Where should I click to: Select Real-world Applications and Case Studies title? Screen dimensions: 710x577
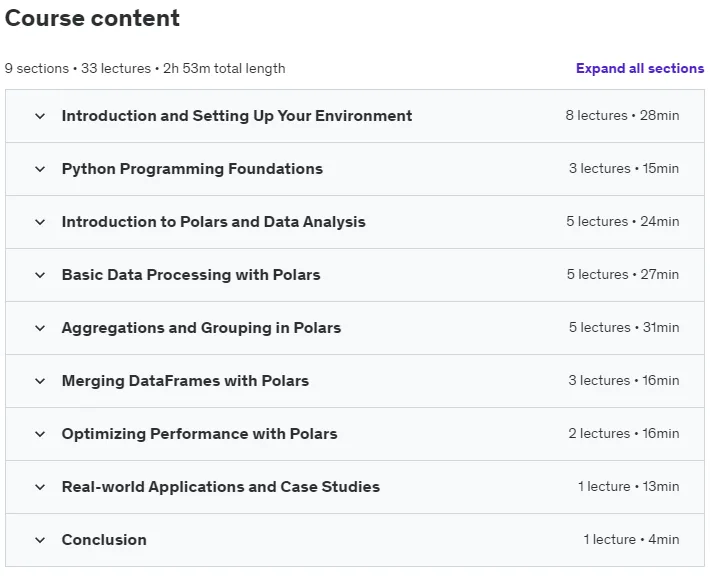pos(221,487)
